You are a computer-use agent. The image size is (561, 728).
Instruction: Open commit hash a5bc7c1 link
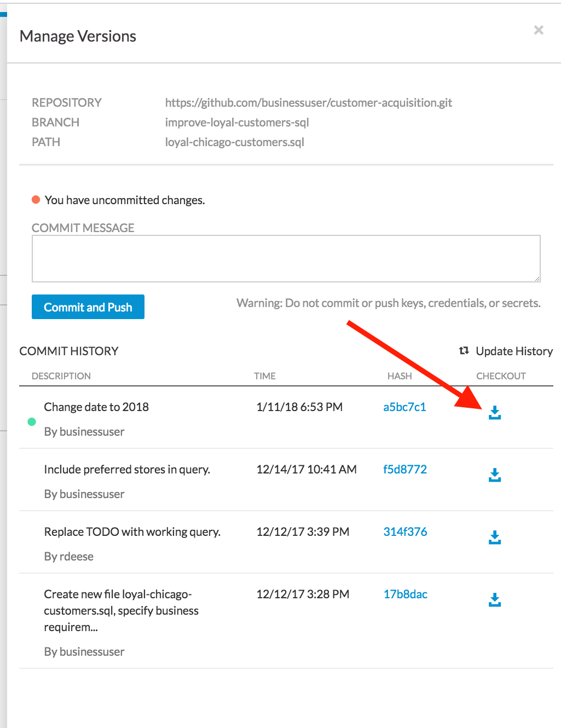point(404,407)
